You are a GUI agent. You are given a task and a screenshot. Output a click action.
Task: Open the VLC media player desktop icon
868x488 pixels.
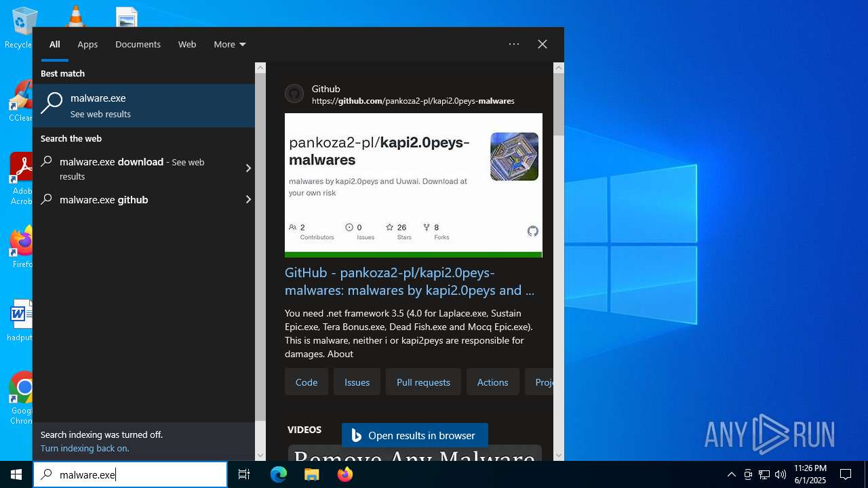tap(75, 16)
